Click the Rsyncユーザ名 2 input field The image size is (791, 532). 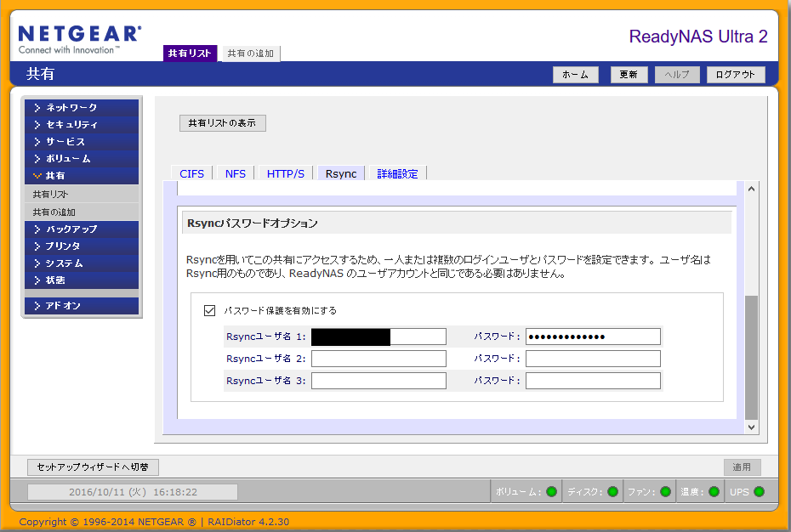pos(378,359)
